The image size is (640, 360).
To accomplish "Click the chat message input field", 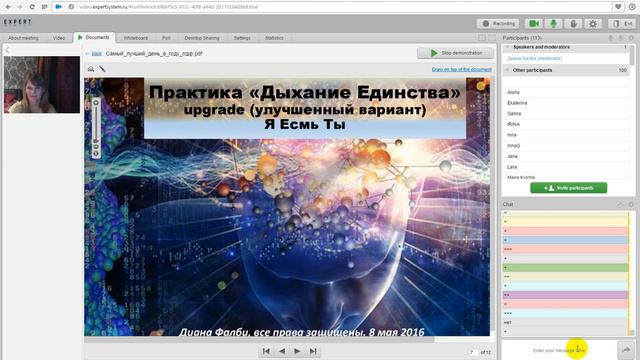I will click(x=559, y=350).
